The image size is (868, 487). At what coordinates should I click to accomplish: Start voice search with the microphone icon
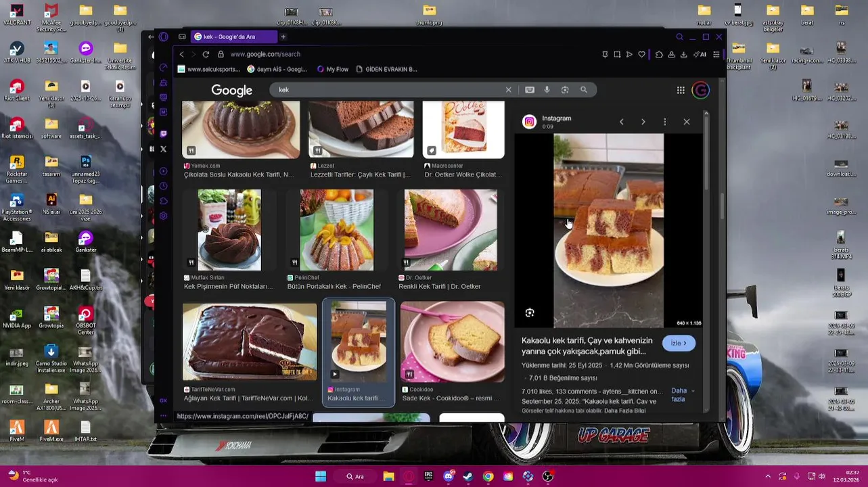pos(547,89)
